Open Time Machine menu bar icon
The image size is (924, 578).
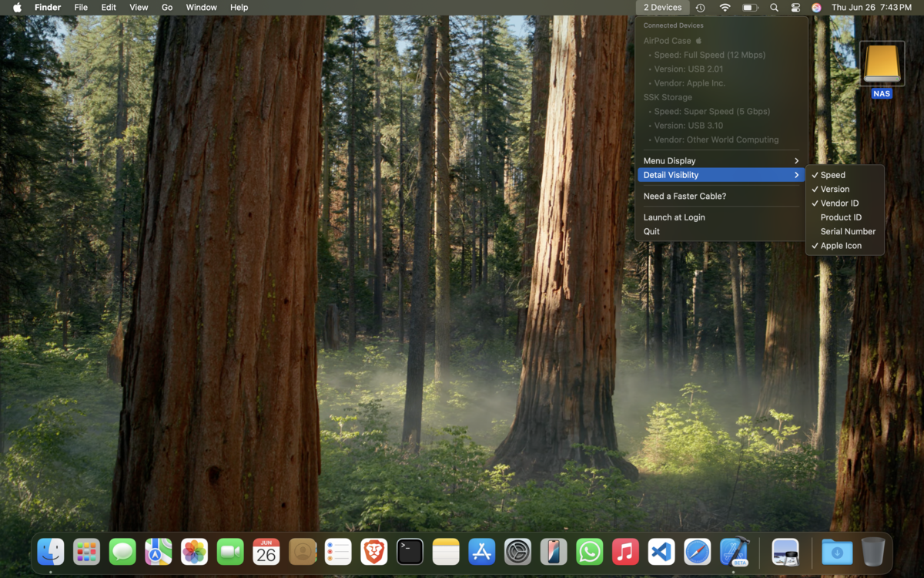[700, 8]
